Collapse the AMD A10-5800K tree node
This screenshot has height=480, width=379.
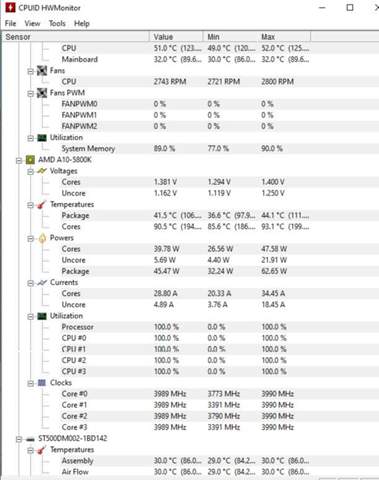point(19,161)
